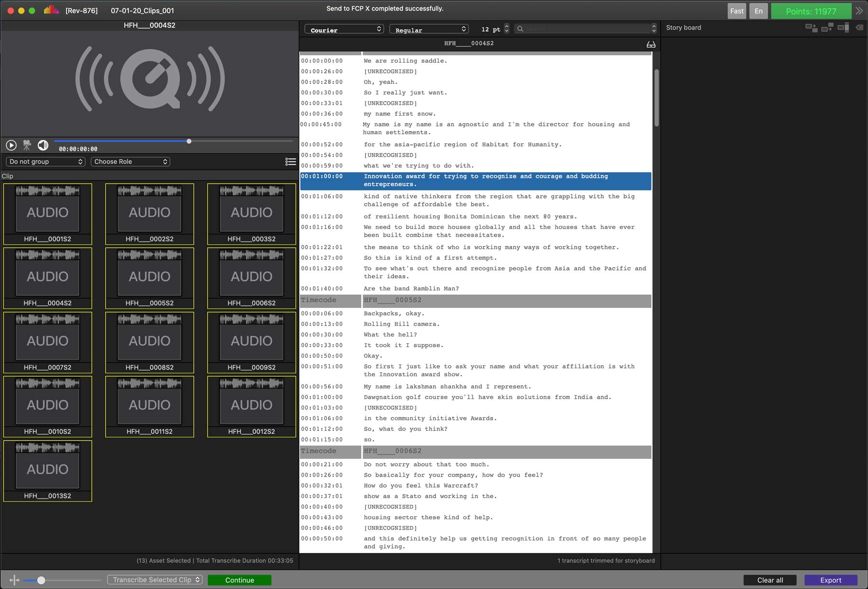Select line "housing sector these kind of help."
The width and height of the screenshot is (868, 589).
[428, 518]
